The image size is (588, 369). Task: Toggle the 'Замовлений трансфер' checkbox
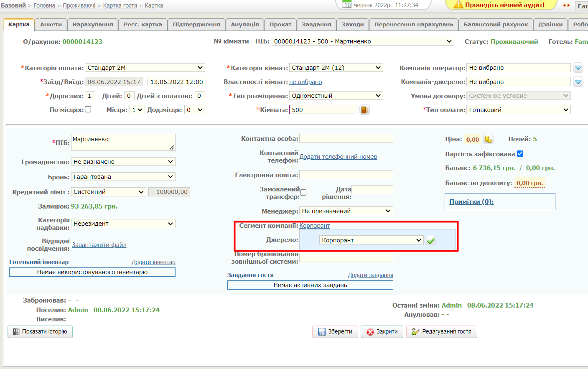pyautogui.click(x=303, y=193)
